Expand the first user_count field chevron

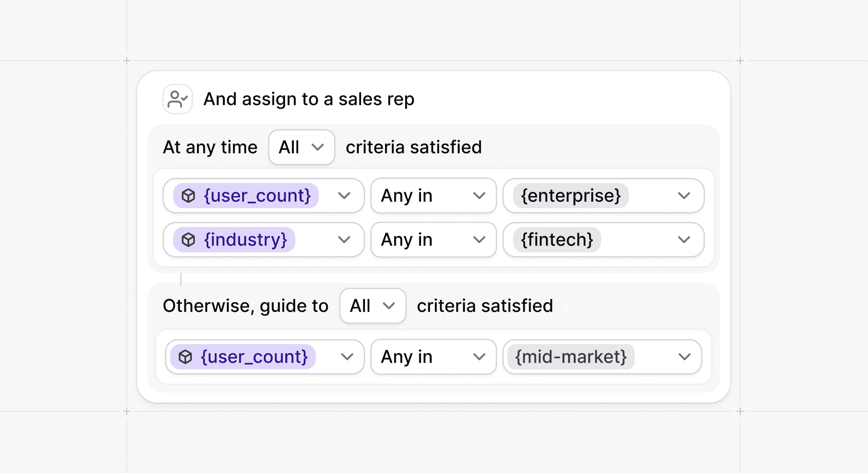[344, 196]
